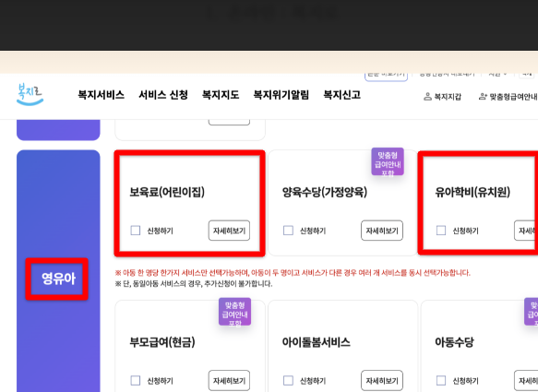Click the 보육료(어린이집) card title
This screenshot has height=392, width=538.
coord(167,192)
